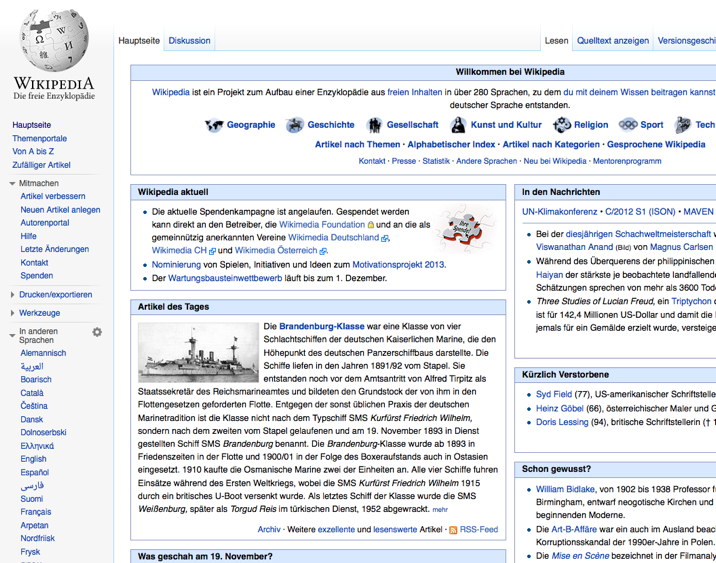
Task: Open the Statistik link
Action: pos(436,161)
